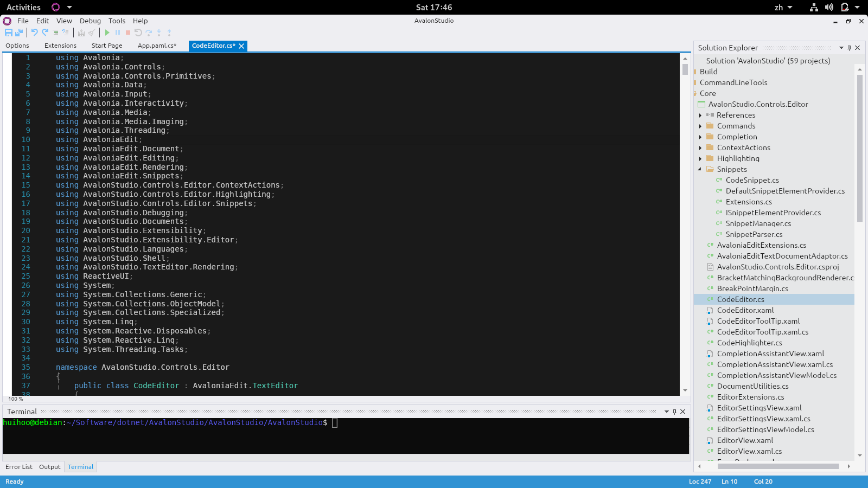Click the Clean project broom icon

[92, 33]
